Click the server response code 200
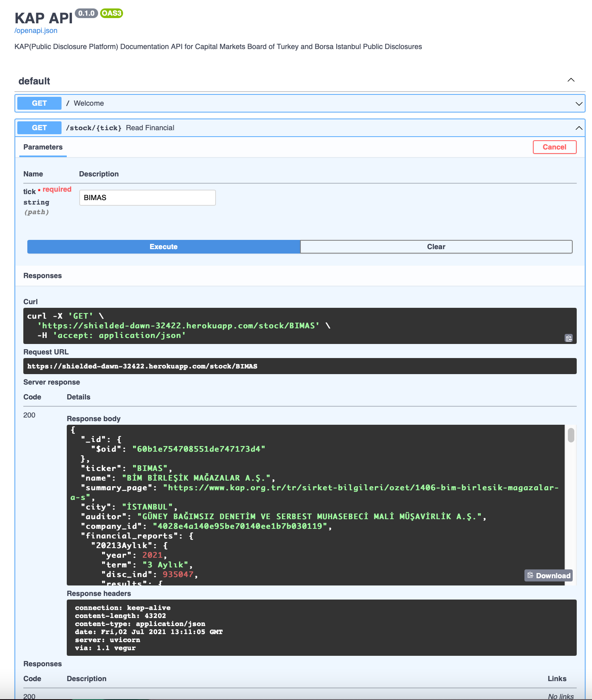592x700 pixels. pos(29,415)
